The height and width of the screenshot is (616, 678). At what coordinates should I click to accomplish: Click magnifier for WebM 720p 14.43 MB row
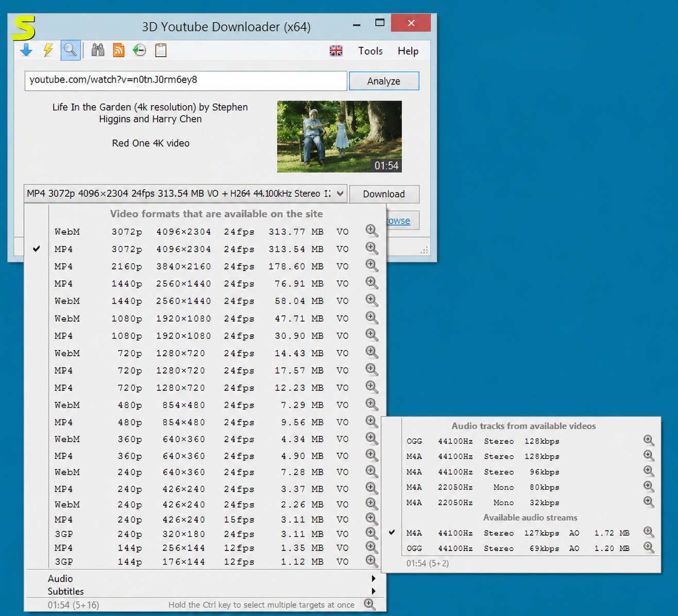pos(371,353)
